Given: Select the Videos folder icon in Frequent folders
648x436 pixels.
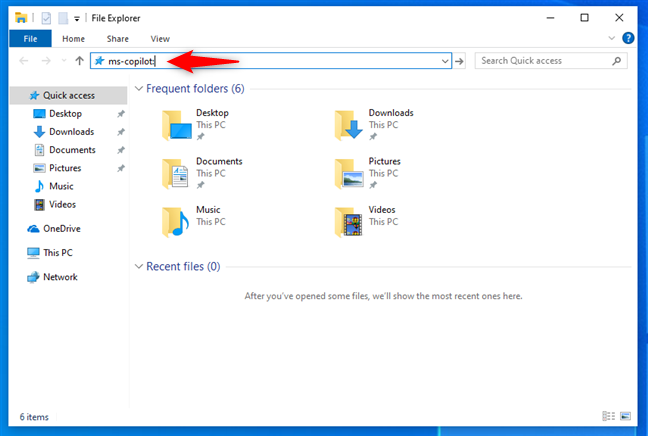Looking at the screenshot, I should pos(349,222).
